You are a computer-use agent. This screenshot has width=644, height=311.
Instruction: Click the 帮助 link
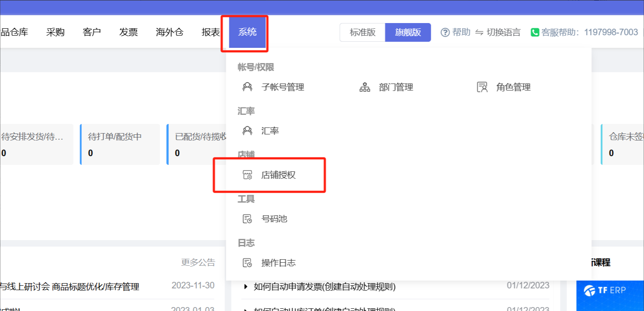tap(461, 32)
